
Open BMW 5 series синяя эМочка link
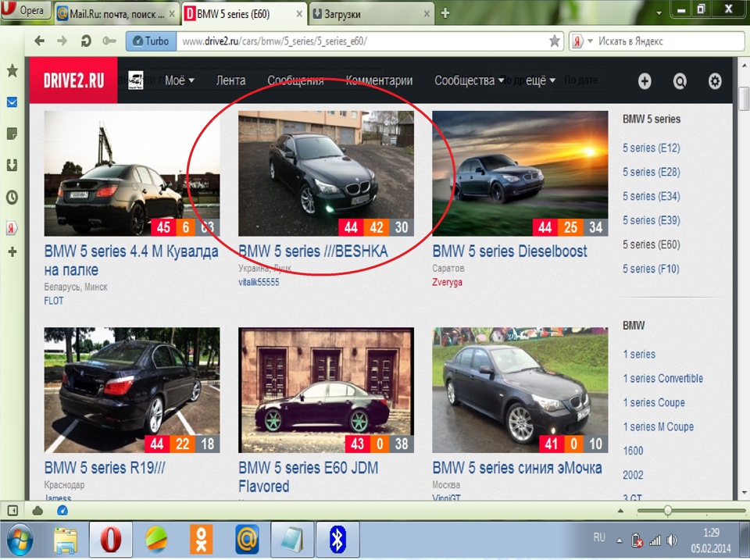point(517,467)
